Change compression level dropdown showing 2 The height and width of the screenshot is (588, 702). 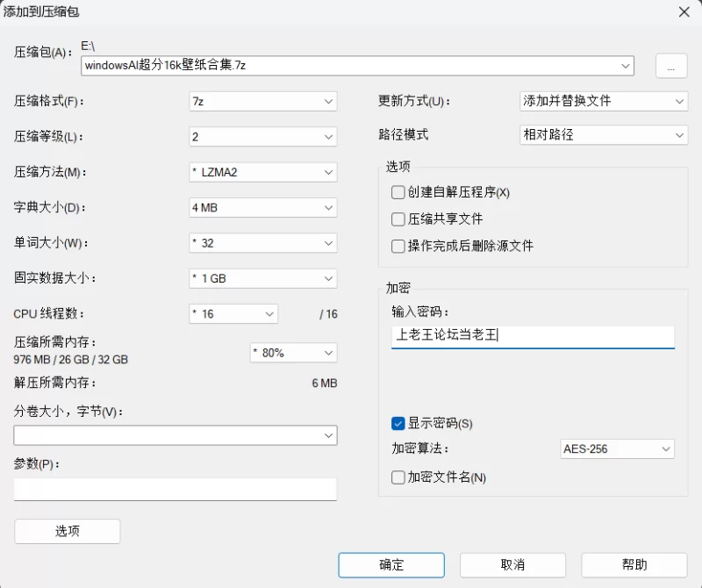point(262,137)
